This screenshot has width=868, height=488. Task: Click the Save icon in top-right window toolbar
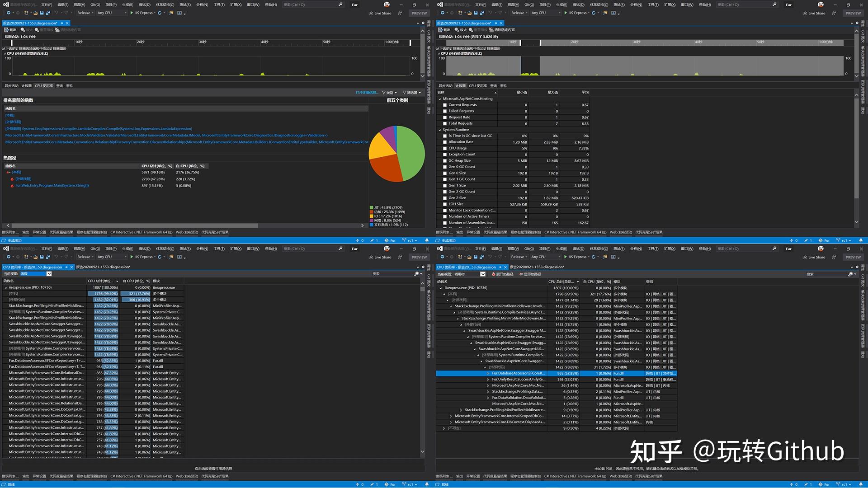point(476,13)
